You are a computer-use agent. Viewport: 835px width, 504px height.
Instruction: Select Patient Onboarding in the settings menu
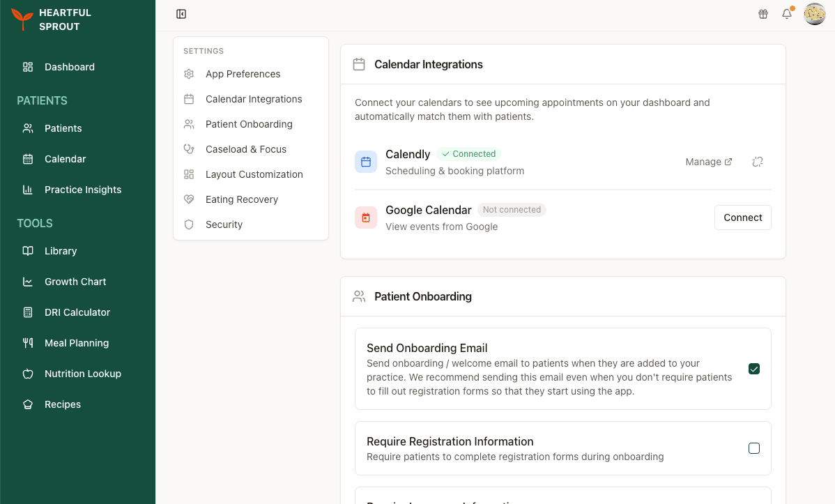tap(251, 124)
